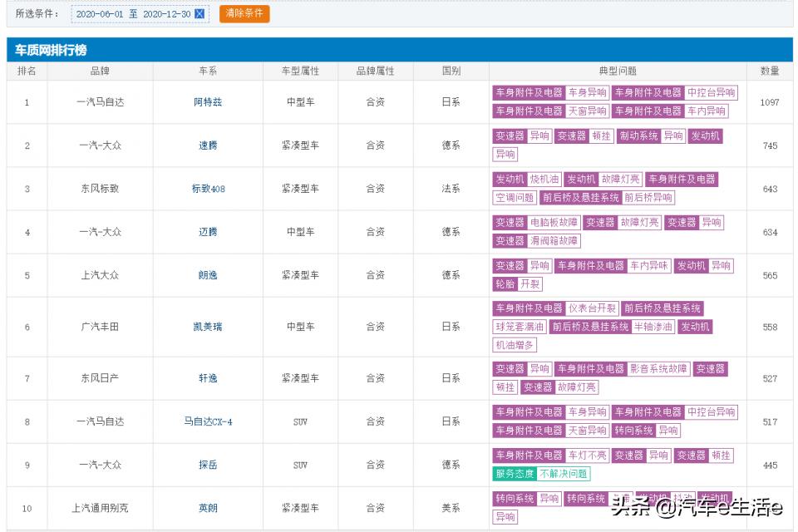
Task: Click the 上汽通用别克 brand cell
Action: 100,508
